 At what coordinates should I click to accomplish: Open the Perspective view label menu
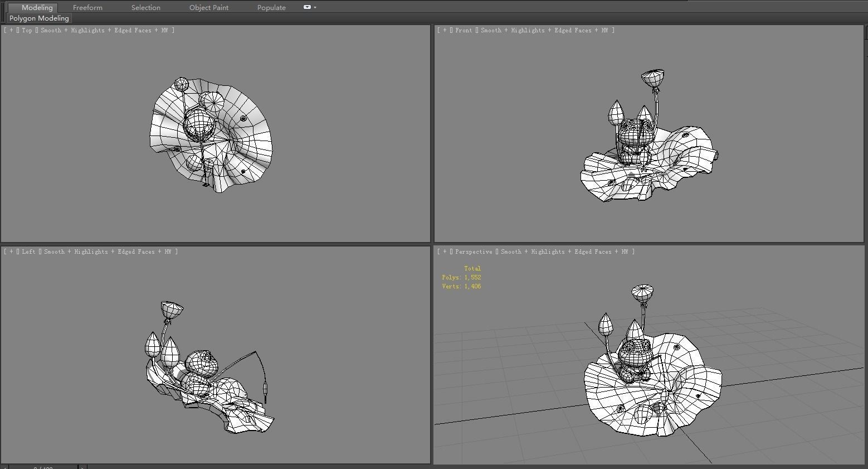point(474,252)
